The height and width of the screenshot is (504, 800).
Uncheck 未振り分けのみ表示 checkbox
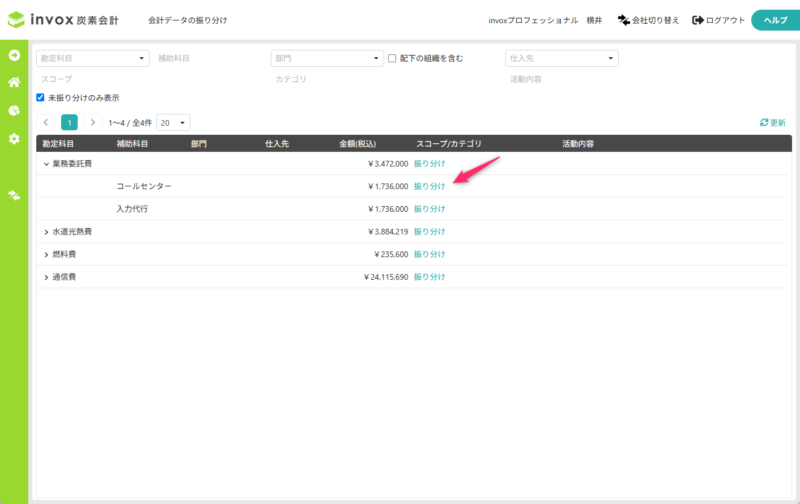pyautogui.click(x=40, y=98)
